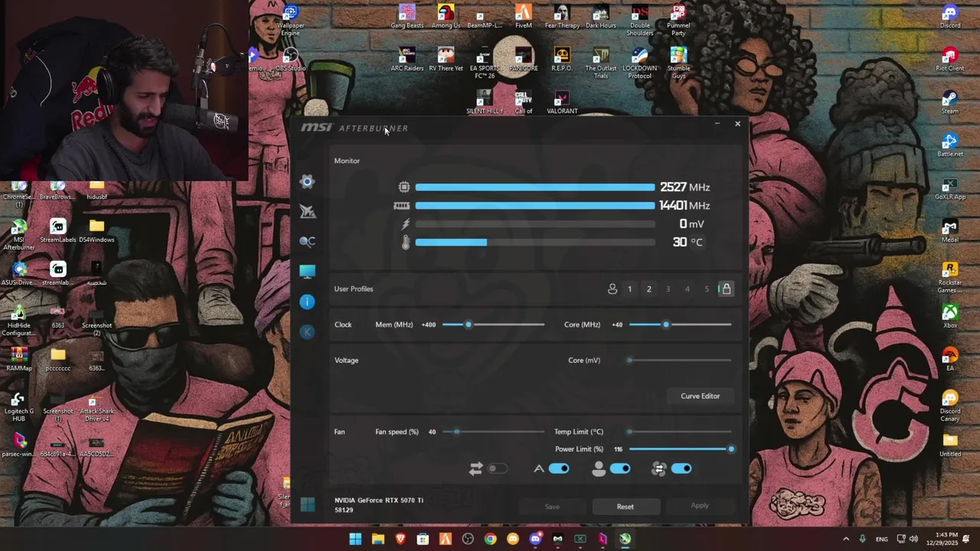Adjust the Temp Limit slider
The image size is (980, 551).
680,432
